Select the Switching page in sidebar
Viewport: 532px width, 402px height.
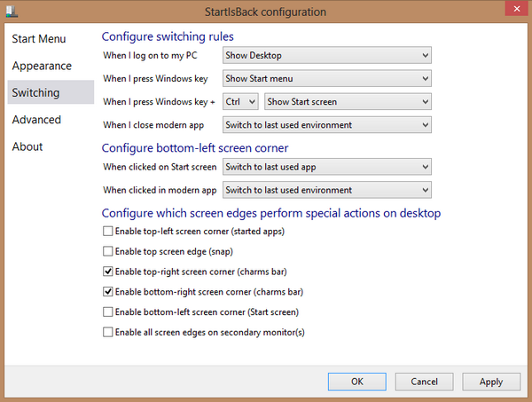coord(51,92)
